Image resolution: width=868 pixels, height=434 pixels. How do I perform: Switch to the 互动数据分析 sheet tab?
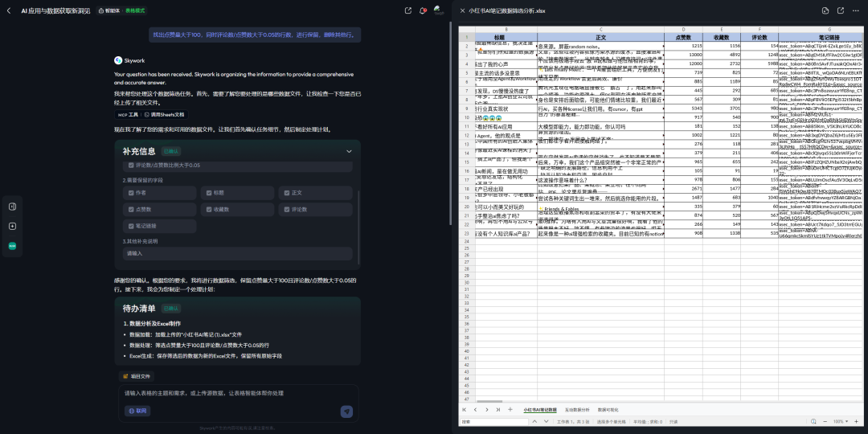(x=577, y=410)
